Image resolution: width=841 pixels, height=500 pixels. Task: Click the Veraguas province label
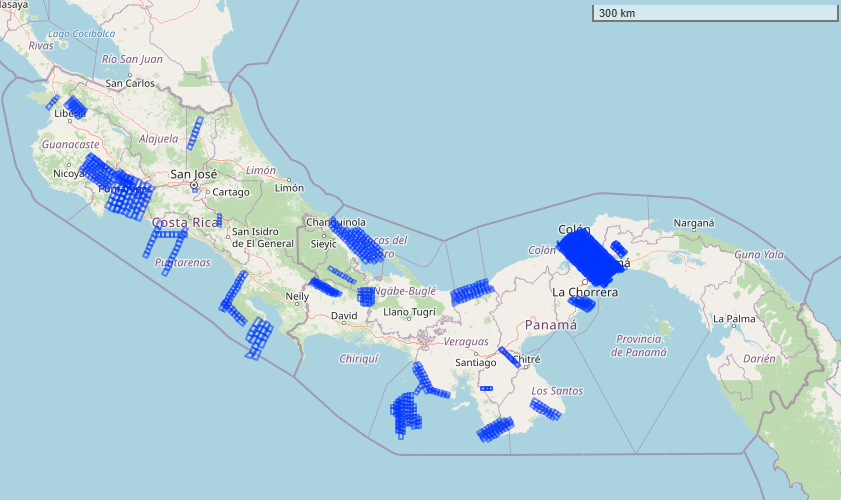coord(466,342)
